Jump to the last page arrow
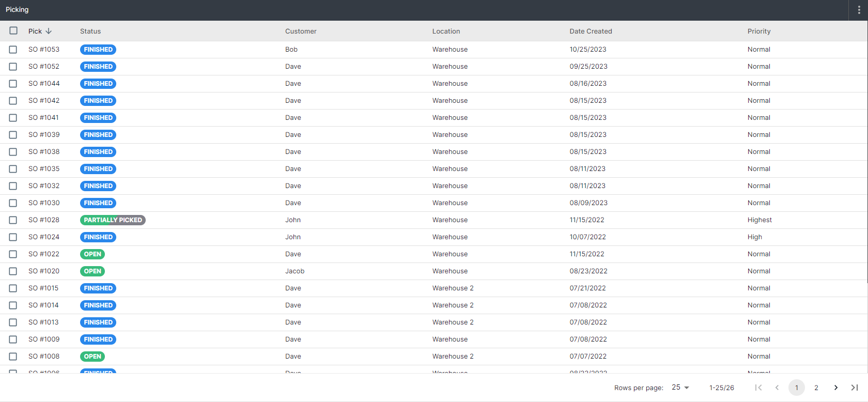 855,388
